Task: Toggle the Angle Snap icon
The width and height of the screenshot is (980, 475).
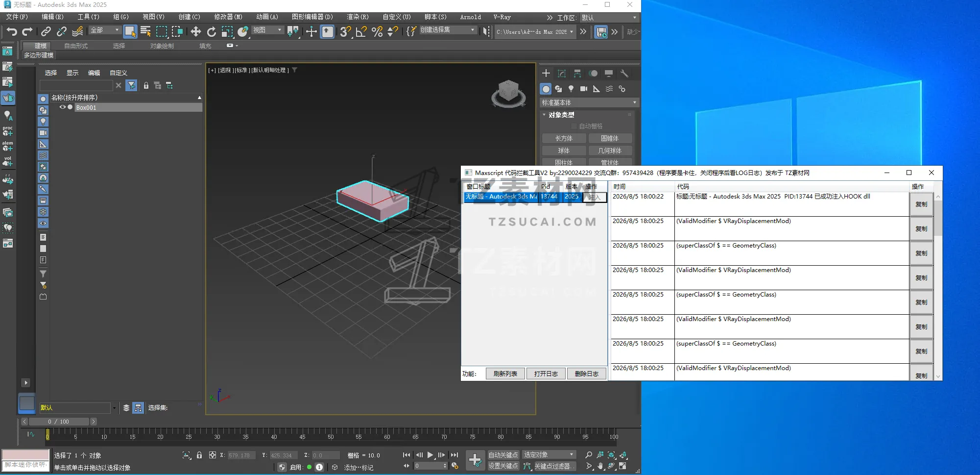Action: pyautogui.click(x=361, y=32)
